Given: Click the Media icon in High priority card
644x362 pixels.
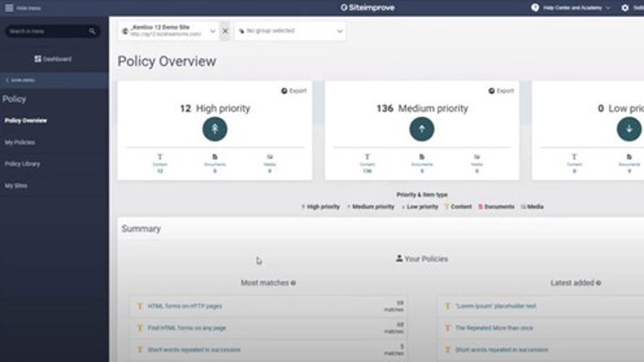Looking at the screenshot, I should [269, 157].
